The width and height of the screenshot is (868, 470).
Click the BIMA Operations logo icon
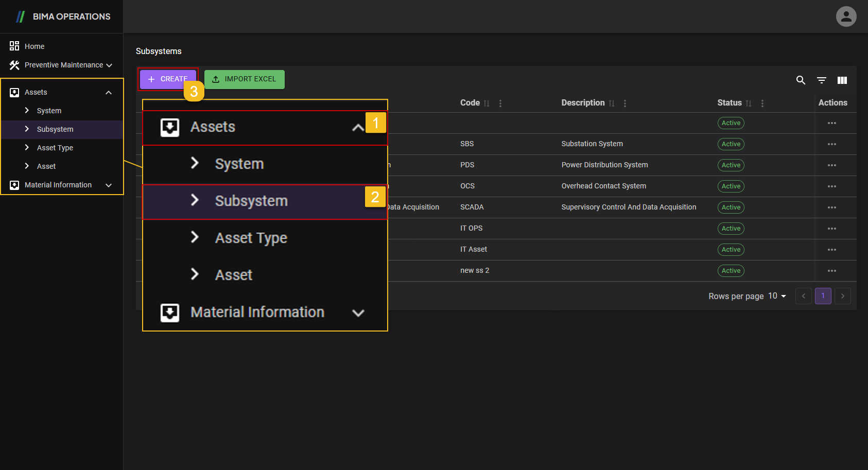pos(20,16)
